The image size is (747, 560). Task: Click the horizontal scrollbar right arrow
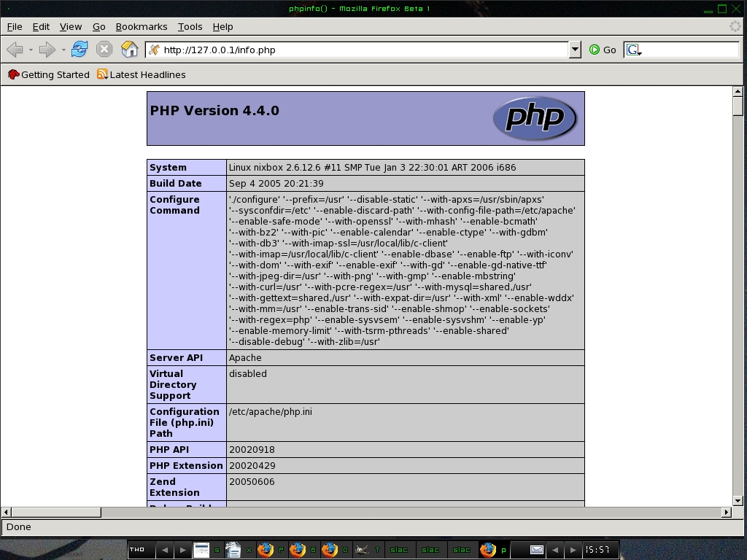[726, 513]
